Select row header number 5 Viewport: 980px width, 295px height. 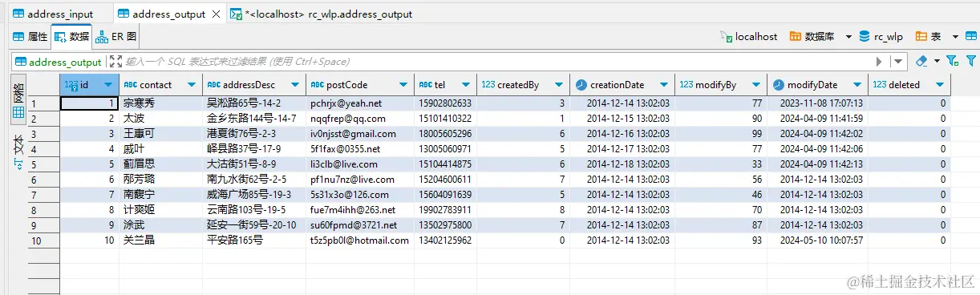click(x=43, y=164)
